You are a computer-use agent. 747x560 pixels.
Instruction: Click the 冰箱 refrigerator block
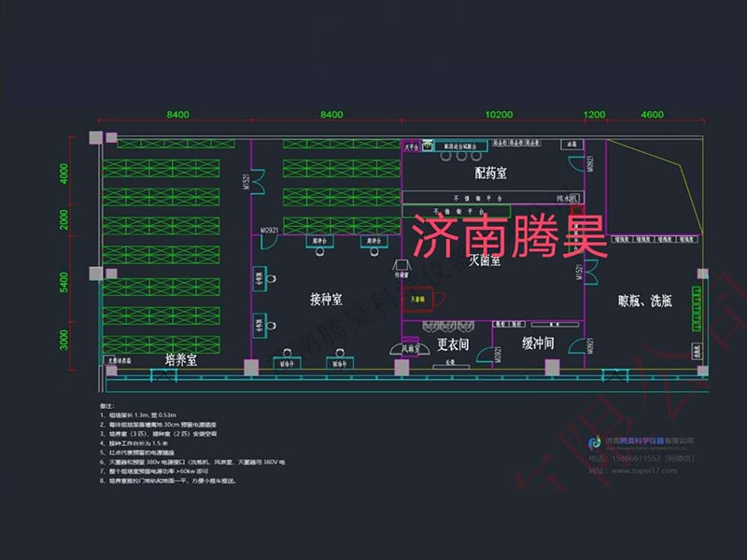570,143
